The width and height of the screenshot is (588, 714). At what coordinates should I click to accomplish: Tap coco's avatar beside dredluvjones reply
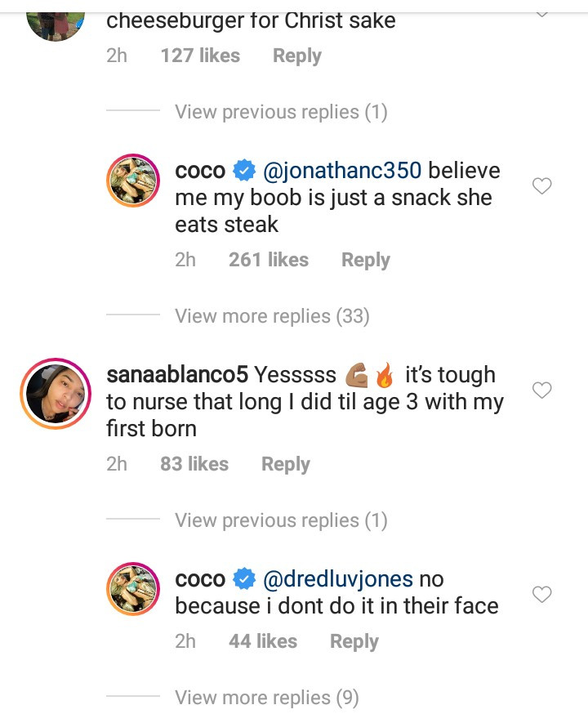(x=133, y=587)
